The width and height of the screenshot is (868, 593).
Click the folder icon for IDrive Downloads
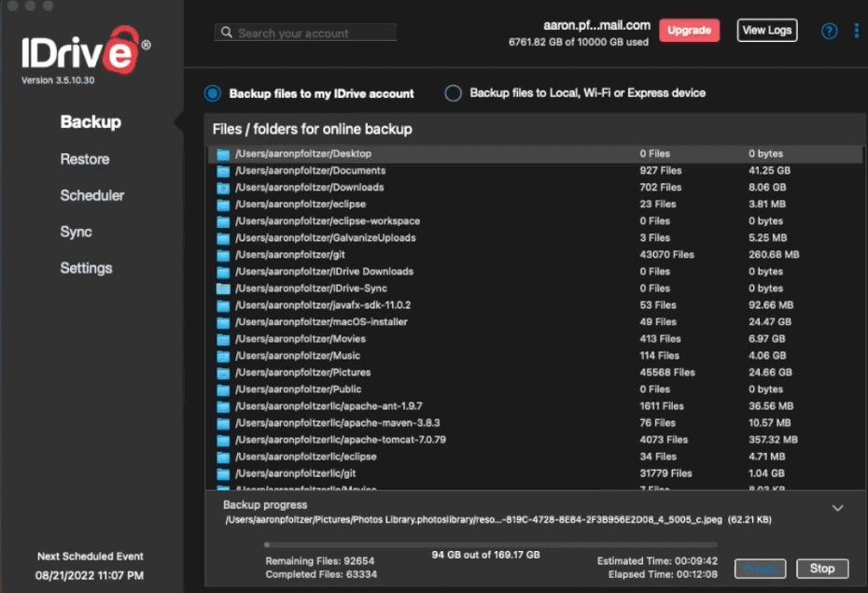click(223, 273)
